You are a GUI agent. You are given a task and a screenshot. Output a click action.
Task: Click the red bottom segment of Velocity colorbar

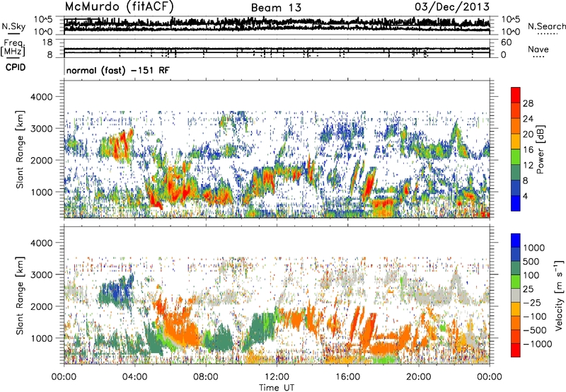[x=516, y=350]
